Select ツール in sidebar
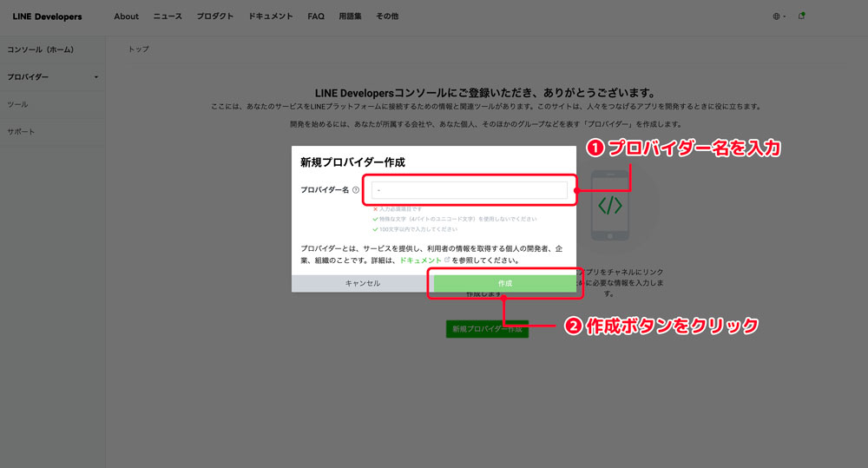The height and width of the screenshot is (468, 868). (17, 104)
